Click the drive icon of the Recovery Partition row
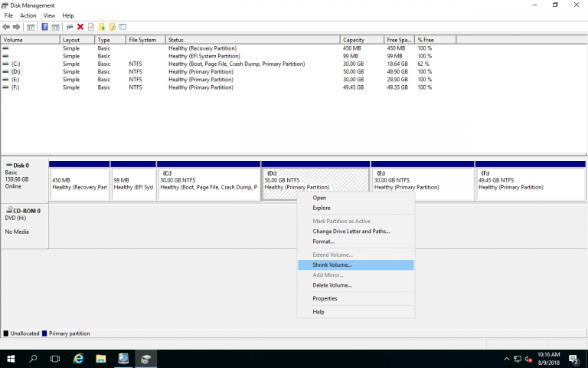Screen dimensions: 588x368 tap(5, 48)
